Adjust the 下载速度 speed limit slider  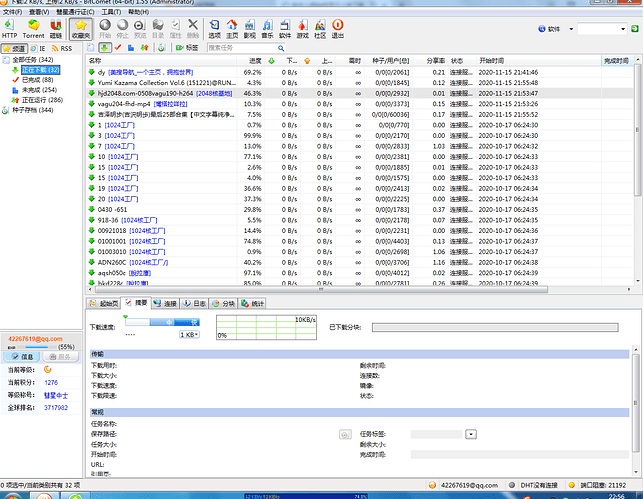click(x=162, y=322)
